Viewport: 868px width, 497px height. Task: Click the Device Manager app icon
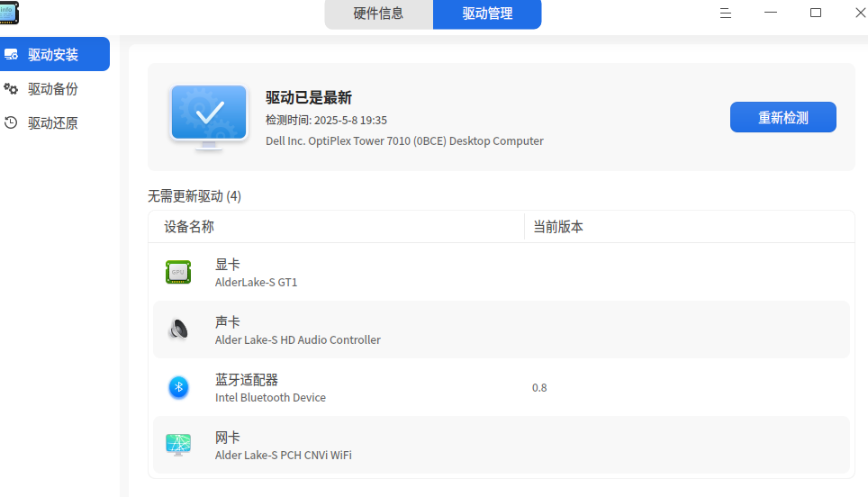(x=9, y=13)
